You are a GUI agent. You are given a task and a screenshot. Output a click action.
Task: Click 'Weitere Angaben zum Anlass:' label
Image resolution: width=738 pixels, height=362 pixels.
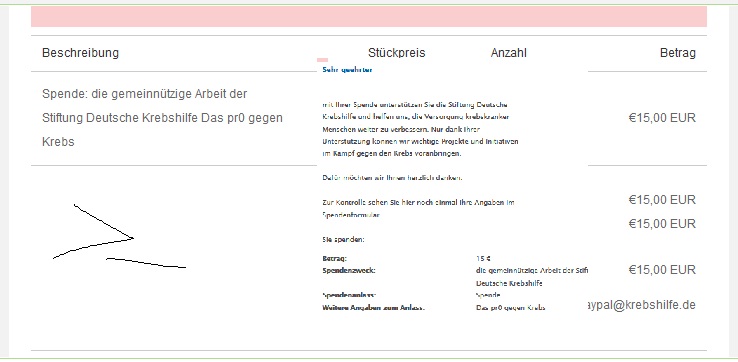(374, 307)
